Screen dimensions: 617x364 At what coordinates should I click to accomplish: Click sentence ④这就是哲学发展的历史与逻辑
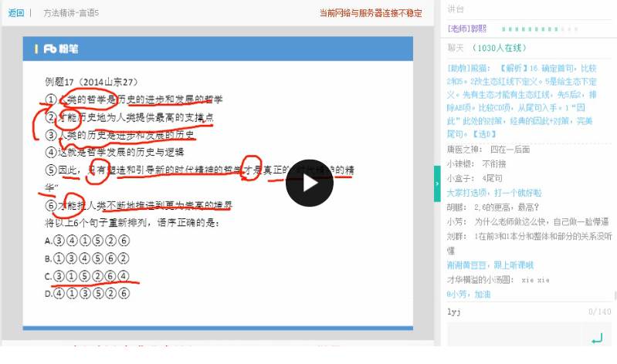114,152
